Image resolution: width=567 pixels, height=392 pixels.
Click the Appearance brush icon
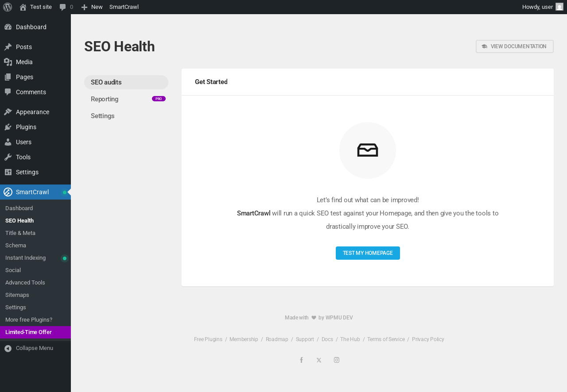(8, 112)
